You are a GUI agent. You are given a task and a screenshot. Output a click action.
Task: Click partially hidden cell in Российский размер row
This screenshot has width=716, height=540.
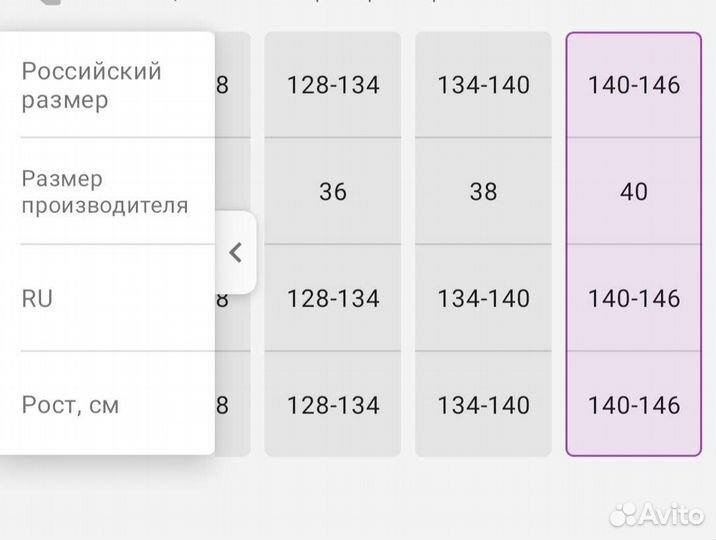[232, 85]
